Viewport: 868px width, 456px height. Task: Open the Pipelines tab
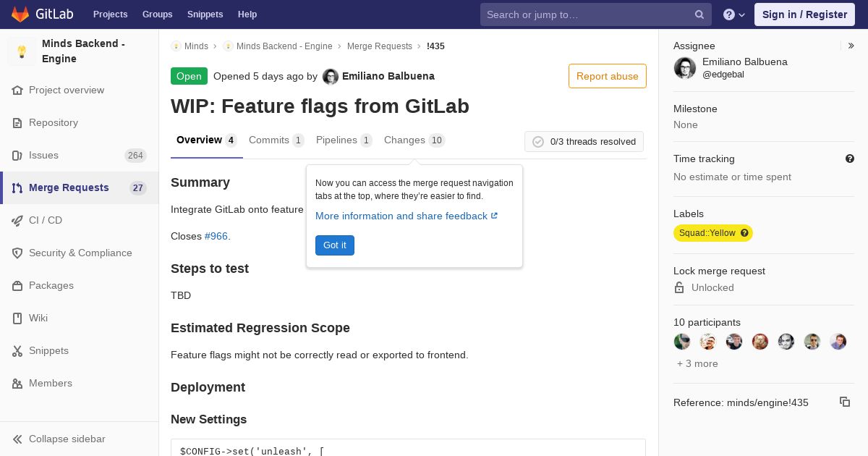click(x=336, y=140)
